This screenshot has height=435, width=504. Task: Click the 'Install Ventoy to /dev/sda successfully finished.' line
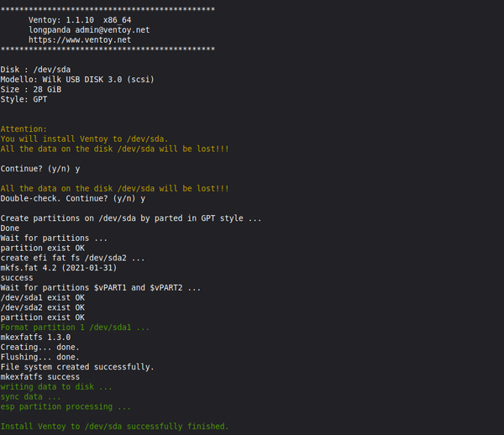[x=114, y=427]
